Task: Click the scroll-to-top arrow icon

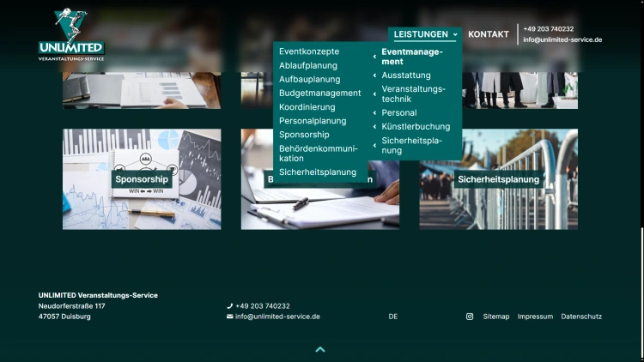Action: 320,349
